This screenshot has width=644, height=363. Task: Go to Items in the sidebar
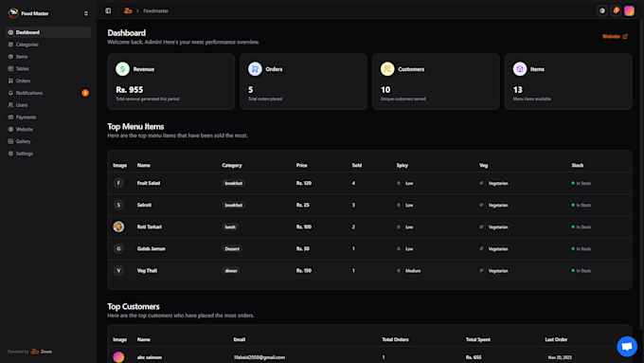pyautogui.click(x=48, y=57)
